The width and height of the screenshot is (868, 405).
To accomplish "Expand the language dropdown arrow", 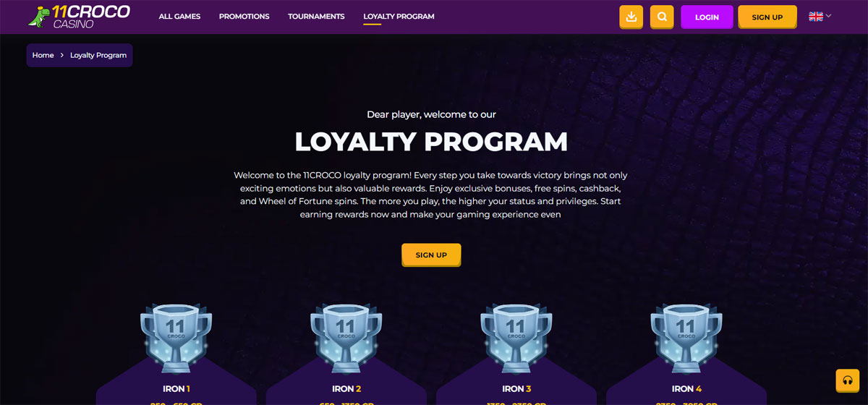I will (x=829, y=16).
